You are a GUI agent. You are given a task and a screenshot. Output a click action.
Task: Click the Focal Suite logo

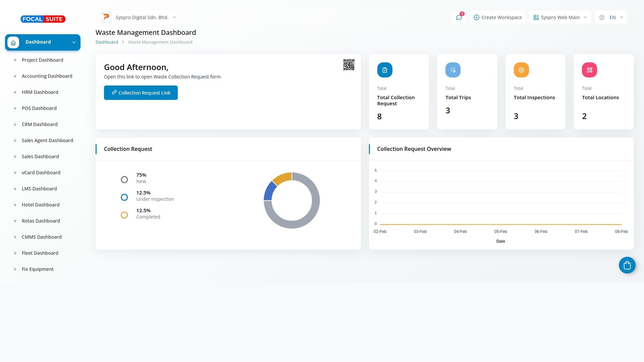[x=43, y=19]
